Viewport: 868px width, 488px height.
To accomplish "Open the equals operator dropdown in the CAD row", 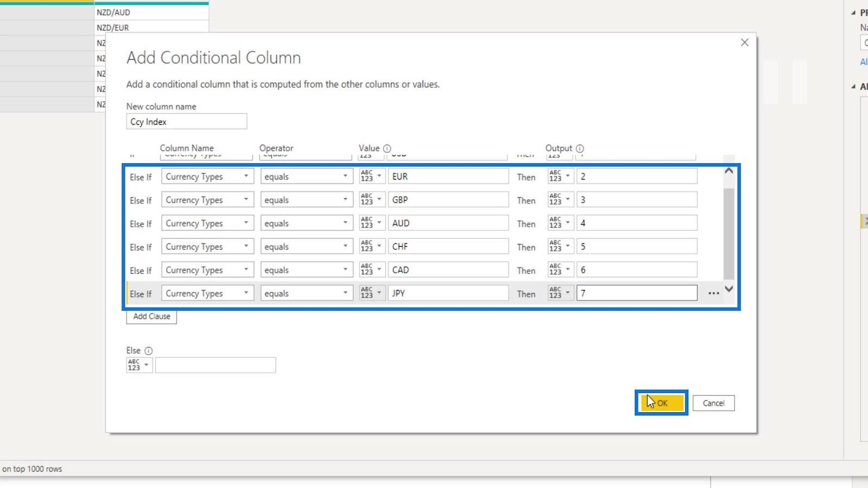I will coord(307,269).
